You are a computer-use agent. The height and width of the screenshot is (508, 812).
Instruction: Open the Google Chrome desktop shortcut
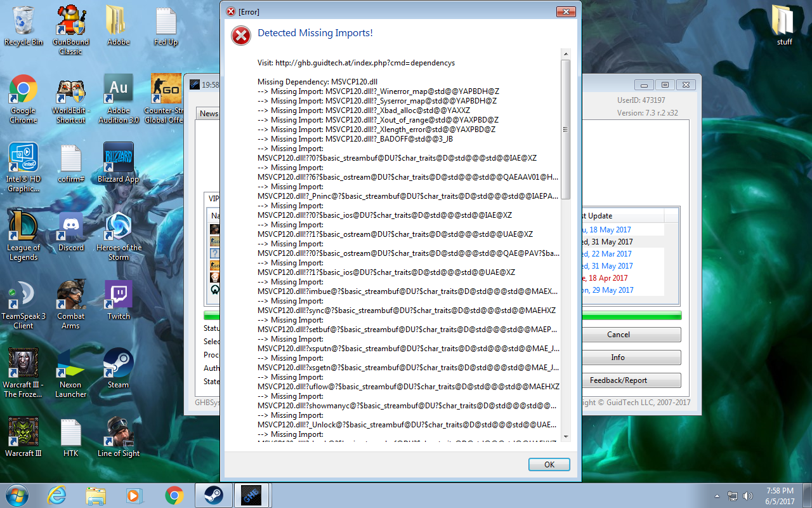click(x=23, y=100)
